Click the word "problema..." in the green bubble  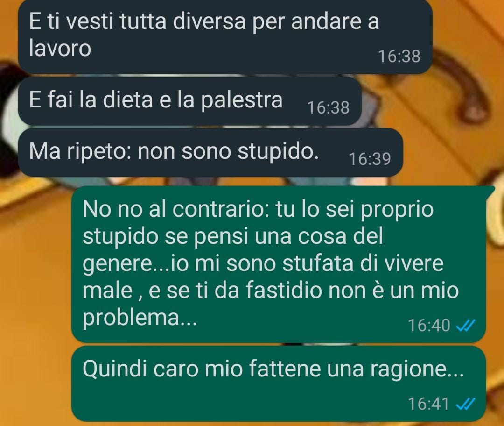[x=140, y=318]
